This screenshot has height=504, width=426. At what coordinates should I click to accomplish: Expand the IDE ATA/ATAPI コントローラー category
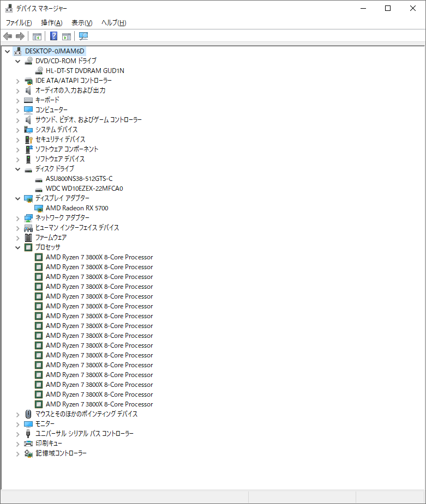click(17, 81)
